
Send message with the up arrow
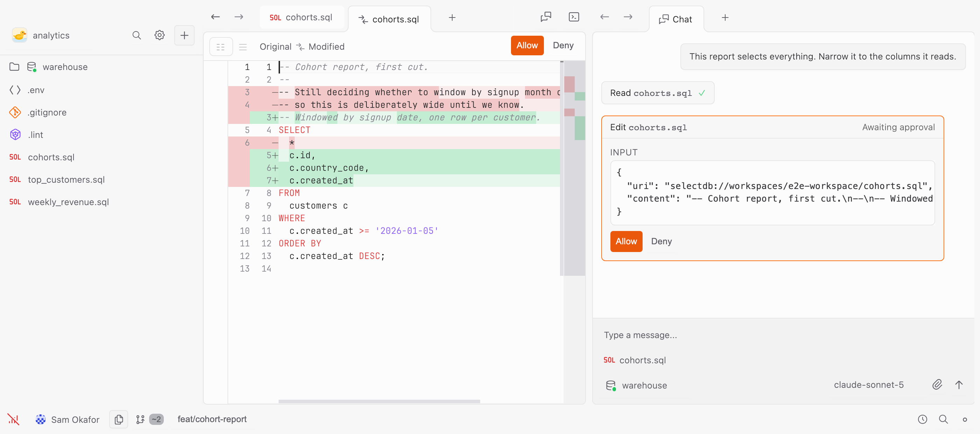click(959, 385)
